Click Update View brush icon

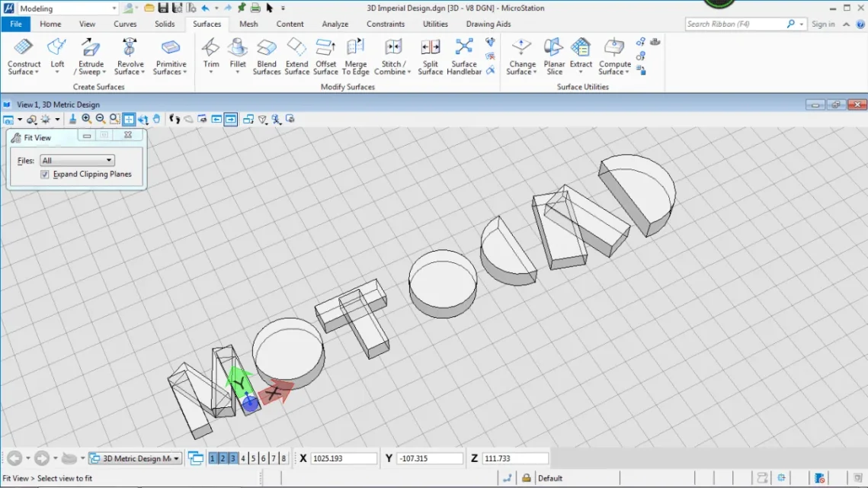coord(72,119)
